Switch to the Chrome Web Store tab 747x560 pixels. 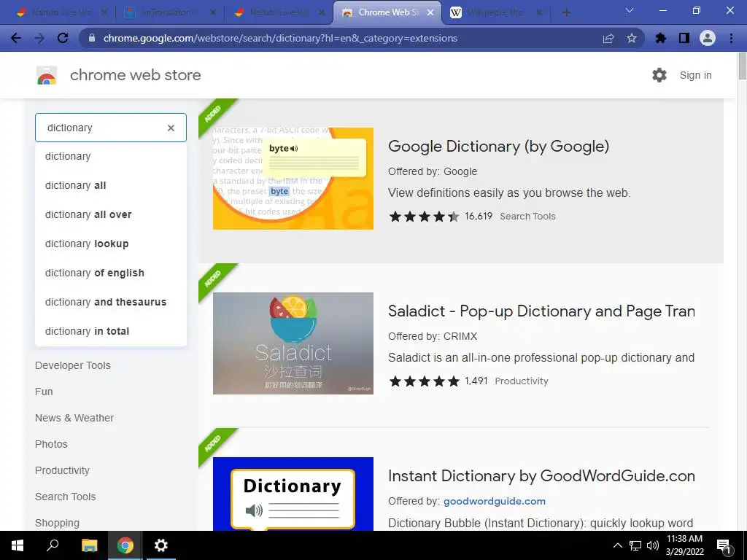tap(387, 12)
